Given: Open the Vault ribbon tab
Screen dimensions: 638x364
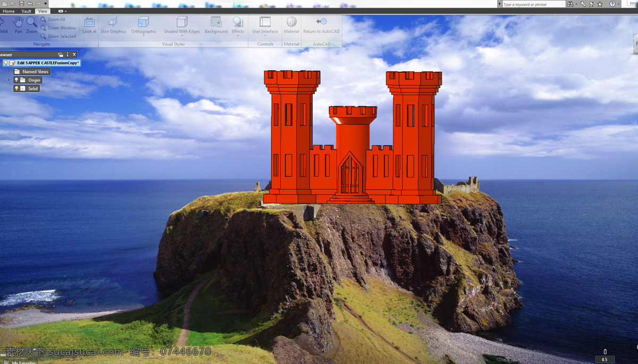Looking at the screenshot, I should pos(26,11).
